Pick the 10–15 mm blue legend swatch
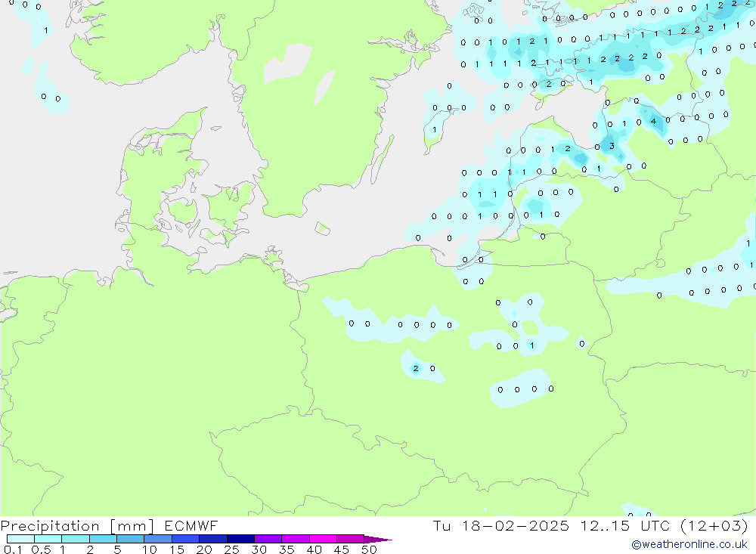Screen dimensions: 756x554 tap(158, 539)
